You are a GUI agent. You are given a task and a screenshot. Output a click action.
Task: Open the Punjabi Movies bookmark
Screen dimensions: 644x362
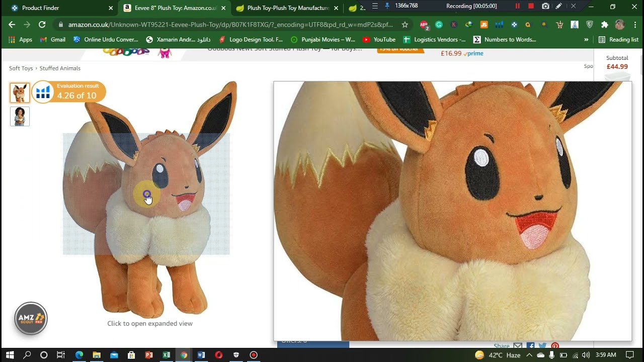pos(323,40)
